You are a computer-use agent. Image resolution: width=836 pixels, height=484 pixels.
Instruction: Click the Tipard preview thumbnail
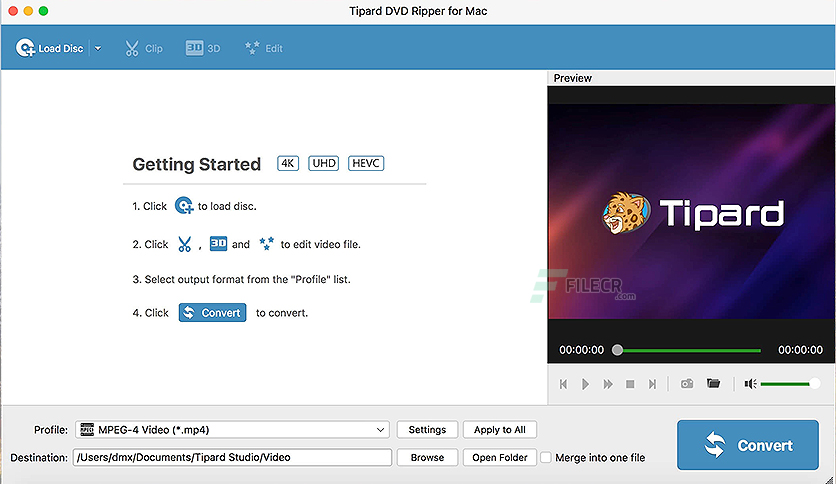point(691,212)
